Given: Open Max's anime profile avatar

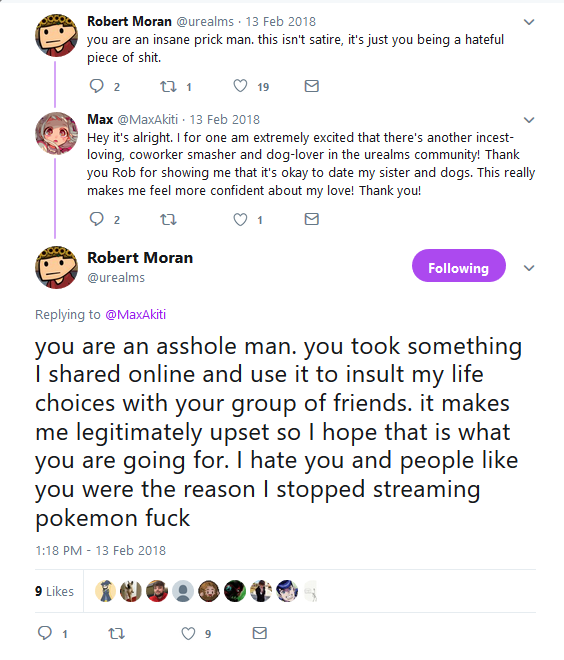Looking at the screenshot, I should (x=56, y=133).
